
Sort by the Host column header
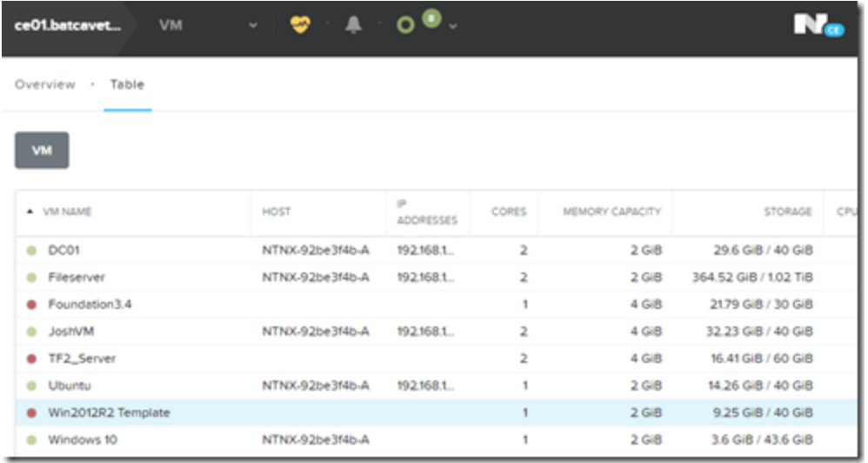(x=277, y=211)
